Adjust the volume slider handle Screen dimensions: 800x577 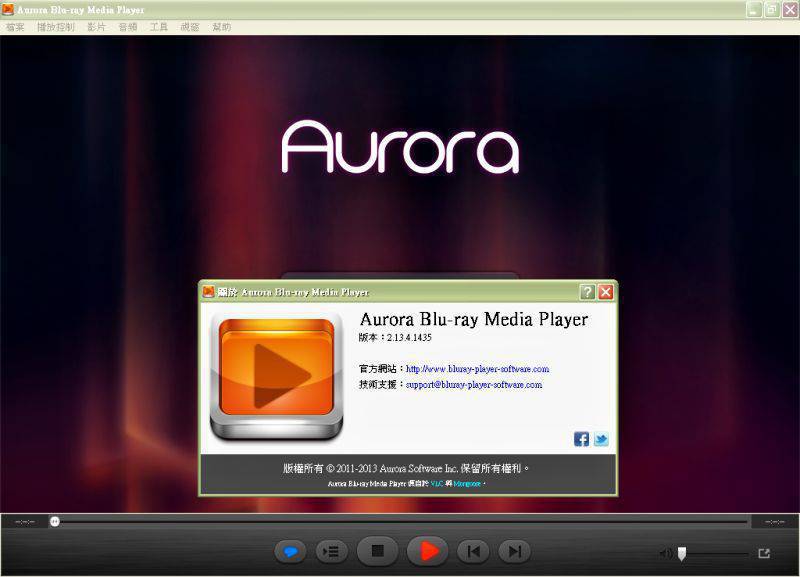[682, 554]
